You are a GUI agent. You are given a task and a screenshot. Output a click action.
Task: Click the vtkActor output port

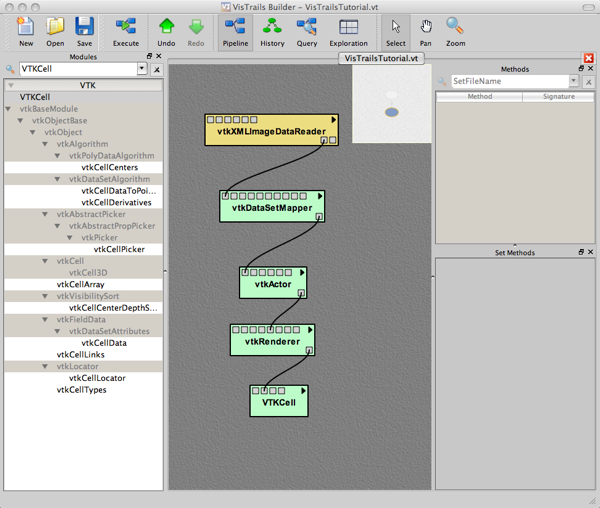(x=301, y=293)
